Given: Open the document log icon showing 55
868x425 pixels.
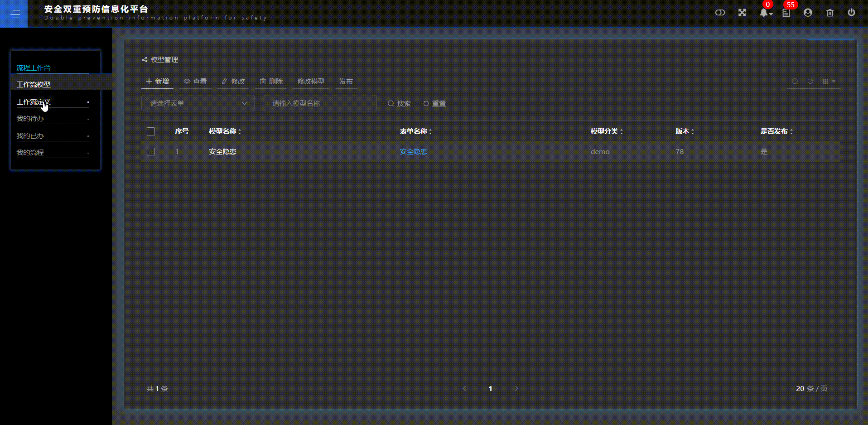Looking at the screenshot, I should coord(786,12).
